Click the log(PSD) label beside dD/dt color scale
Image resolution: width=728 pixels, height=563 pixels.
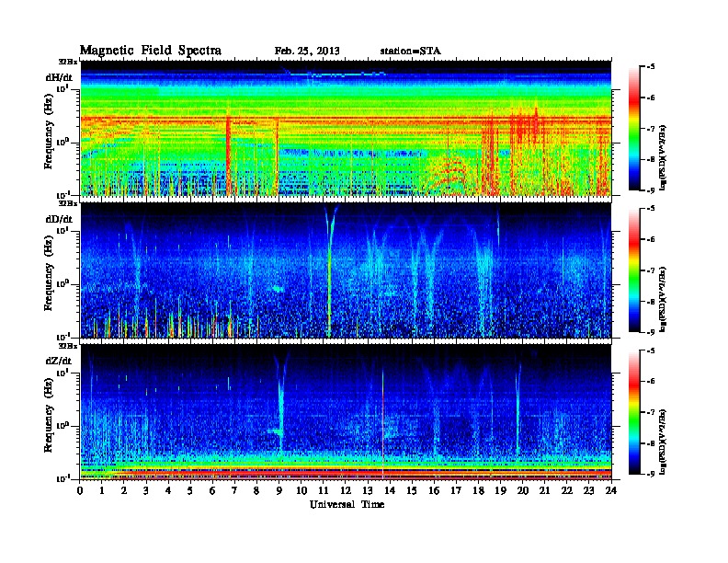[663, 299]
